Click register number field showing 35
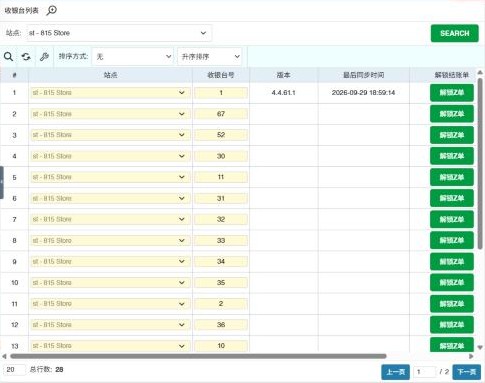 pyautogui.click(x=221, y=282)
